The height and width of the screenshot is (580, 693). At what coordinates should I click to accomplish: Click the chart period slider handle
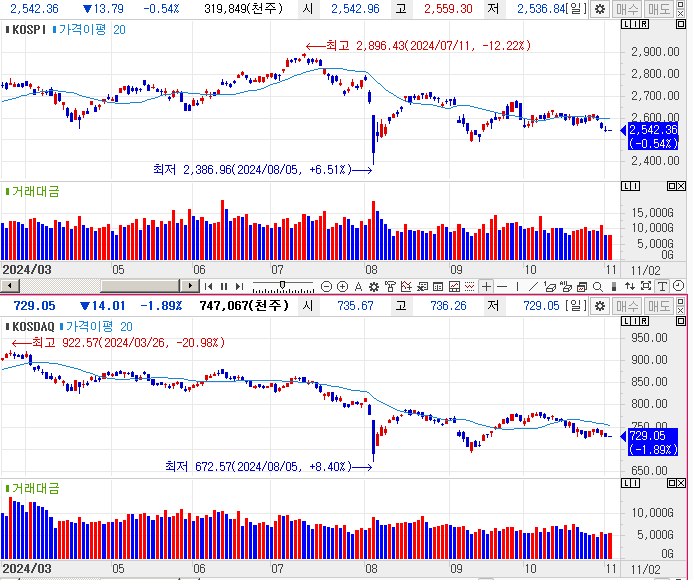click(282, 285)
